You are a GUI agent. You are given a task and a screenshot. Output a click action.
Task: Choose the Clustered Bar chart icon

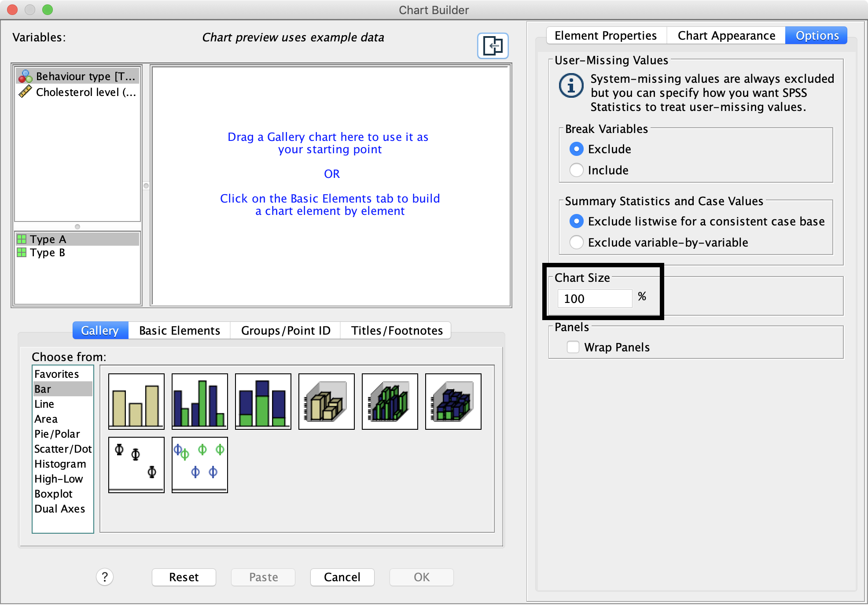click(200, 401)
